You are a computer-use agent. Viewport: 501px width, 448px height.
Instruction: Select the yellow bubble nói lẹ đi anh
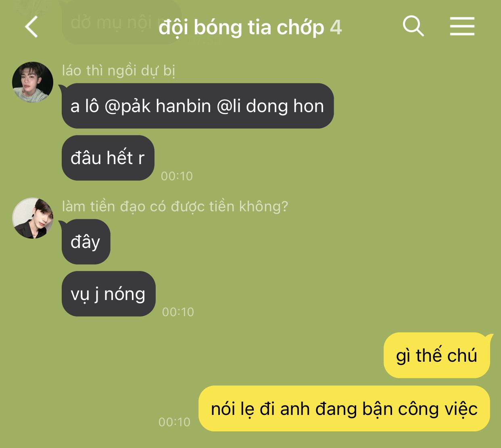click(x=344, y=408)
